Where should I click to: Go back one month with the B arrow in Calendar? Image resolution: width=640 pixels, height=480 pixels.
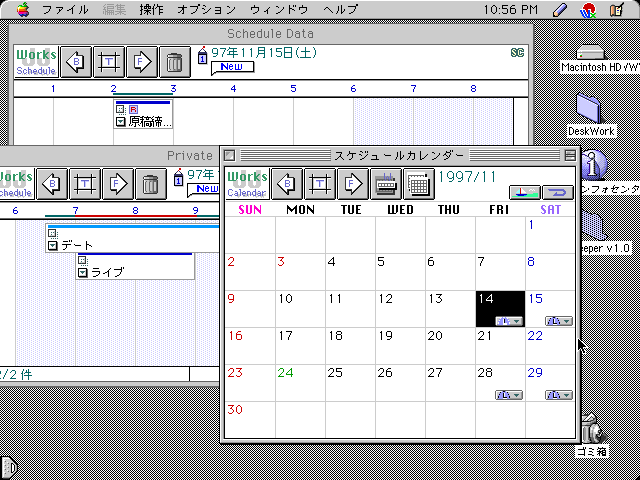coord(287,184)
